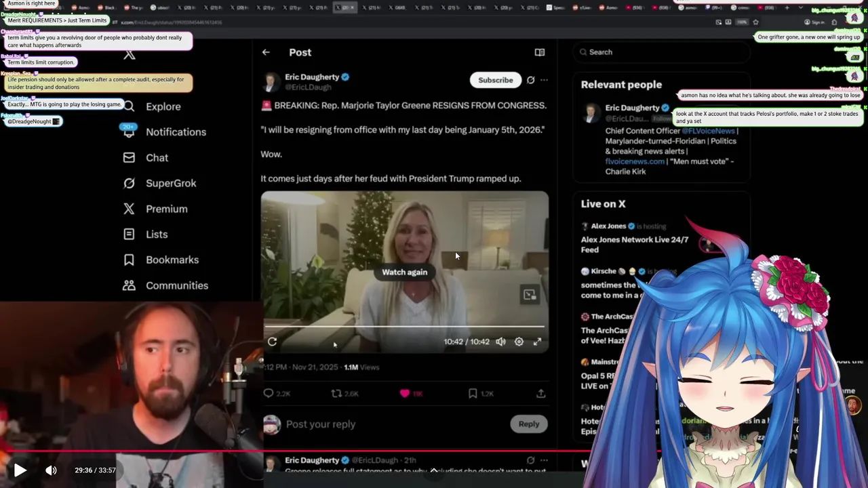This screenshot has height=488, width=868.
Task: Click Subscribe on Eric Daugherty's post
Action: click(496, 80)
